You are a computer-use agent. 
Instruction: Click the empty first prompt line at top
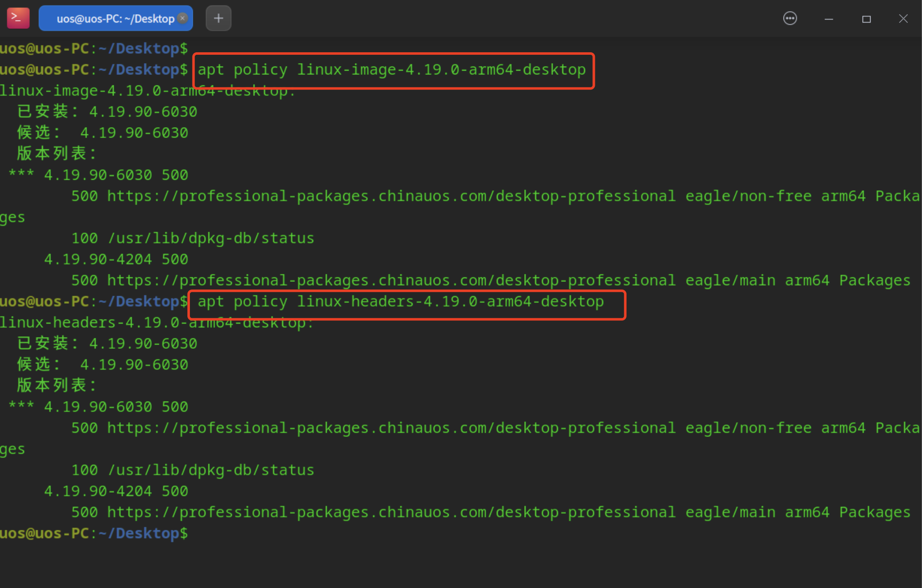94,49
